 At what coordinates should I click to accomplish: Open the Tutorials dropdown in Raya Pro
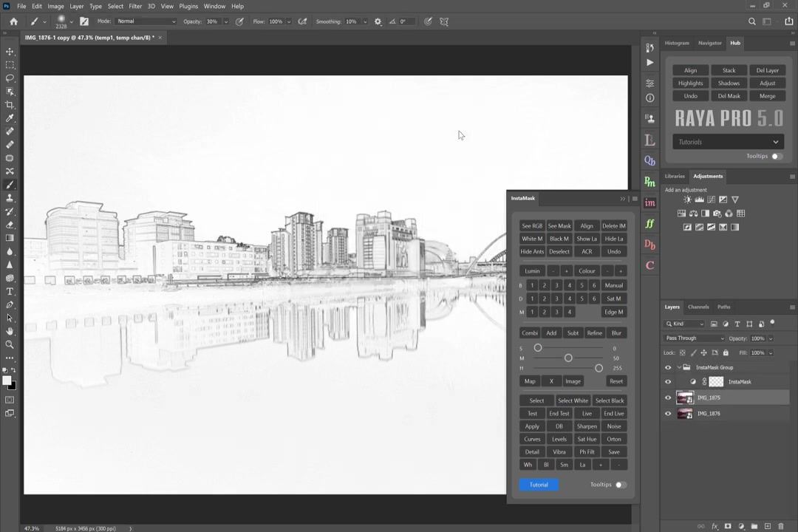[728, 142]
